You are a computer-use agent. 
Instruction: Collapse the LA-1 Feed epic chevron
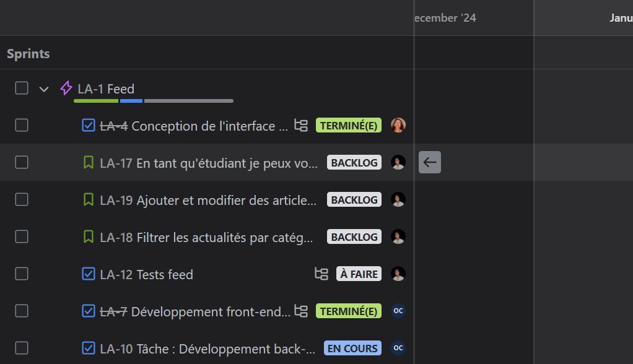click(x=44, y=89)
